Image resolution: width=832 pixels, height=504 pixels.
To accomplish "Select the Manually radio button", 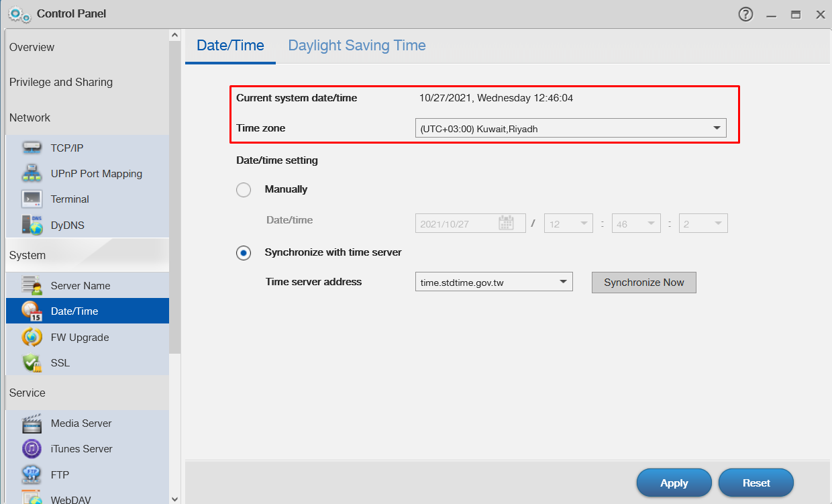I will coord(244,190).
